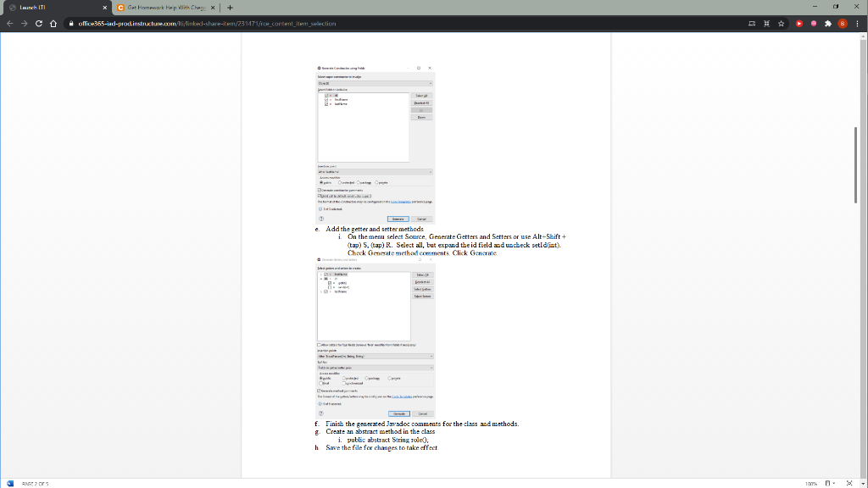Bookmark this page with the star icon
This screenshot has height=488, width=868.
[781, 24]
